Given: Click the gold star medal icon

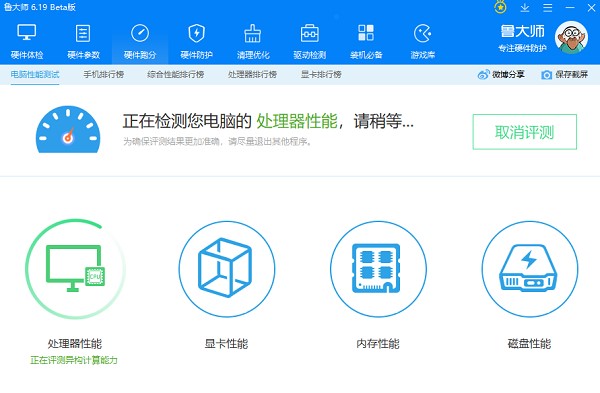Looking at the screenshot, I should pos(500,7).
